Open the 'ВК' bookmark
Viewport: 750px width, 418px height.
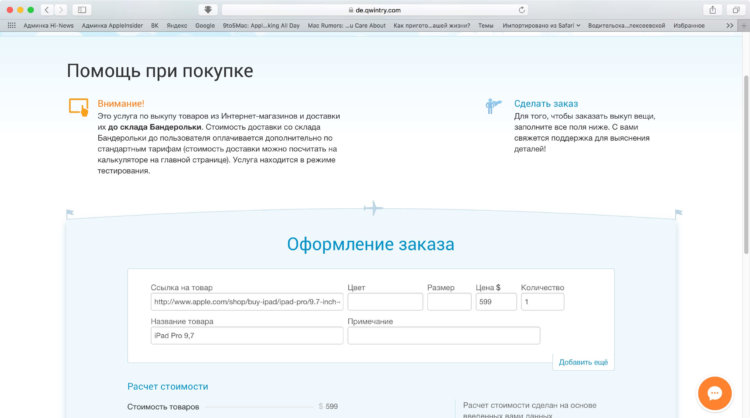point(154,25)
